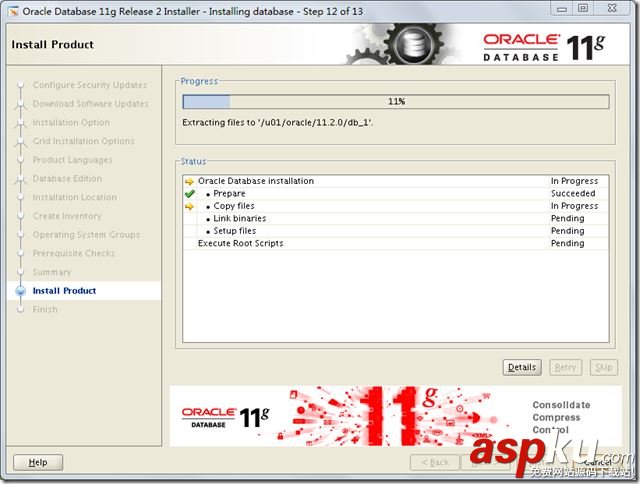Click the Back button
This screenshot has height=484, width=640.
point(435,462)
